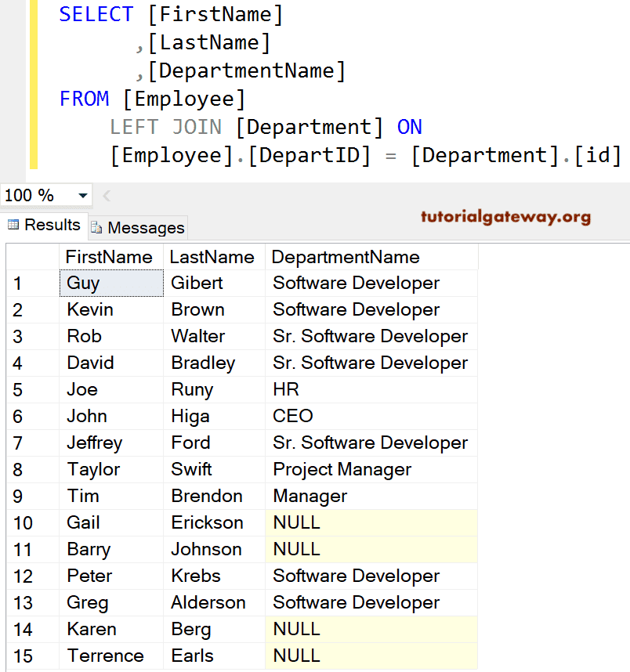630x672 pixels.
Task: Select the Ford last name cell
Action: click(214, 443)
